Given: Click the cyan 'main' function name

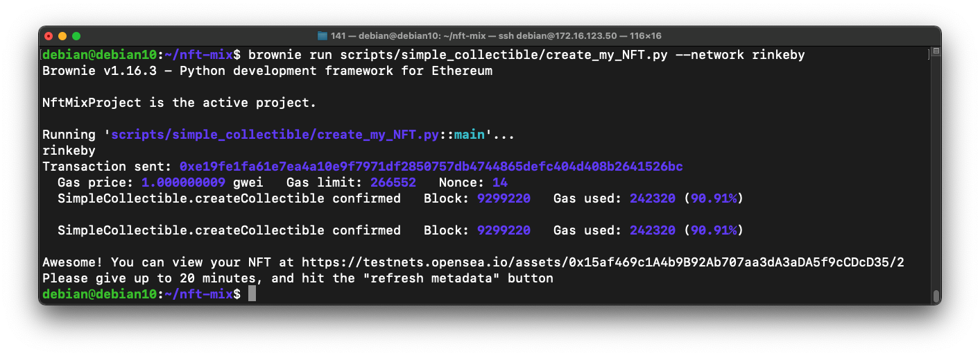Looking at the screenshot, I should (x=470, y=135).
